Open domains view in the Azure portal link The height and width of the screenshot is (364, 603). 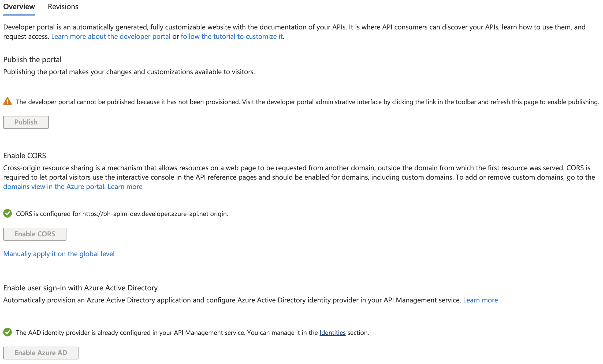54,187
